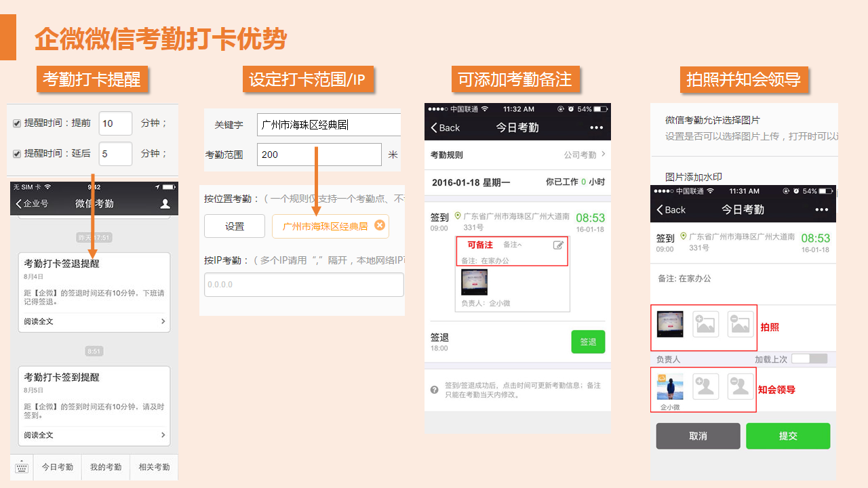Viewport: 868px width, 488px height.
Task: Click the contact profile icon in 微信考勤 header
Action: [x=165, y=203]
